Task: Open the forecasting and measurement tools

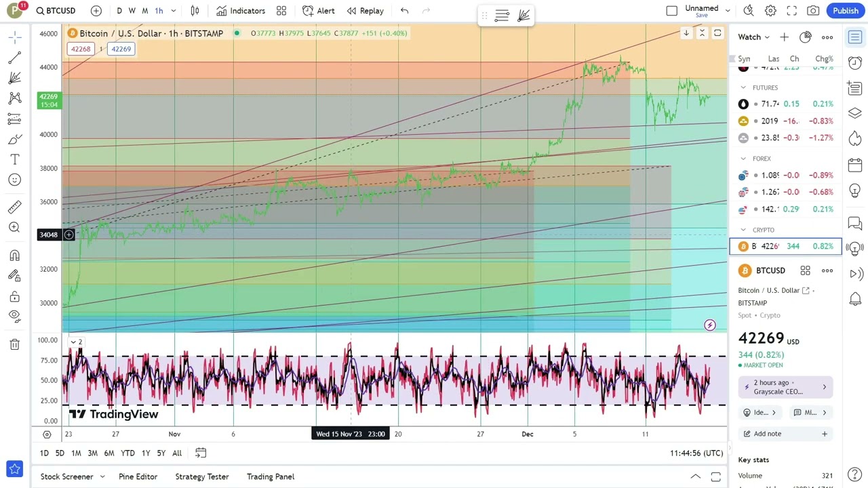Action: 14,119
